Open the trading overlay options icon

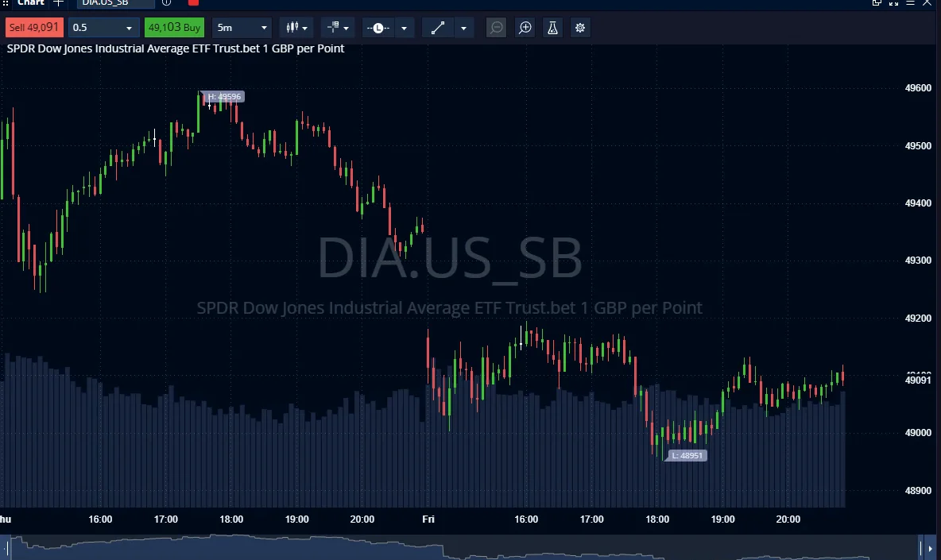333,28
